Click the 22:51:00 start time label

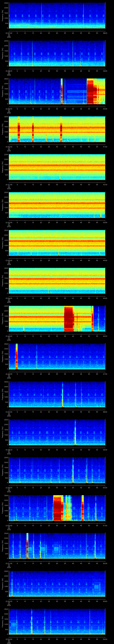pyautogui.click(x=9, y=564)
